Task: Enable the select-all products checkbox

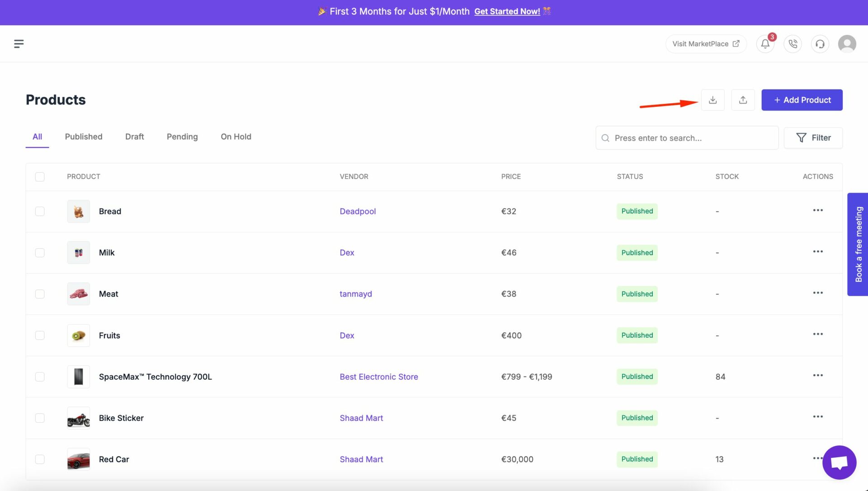Action: 40,177
